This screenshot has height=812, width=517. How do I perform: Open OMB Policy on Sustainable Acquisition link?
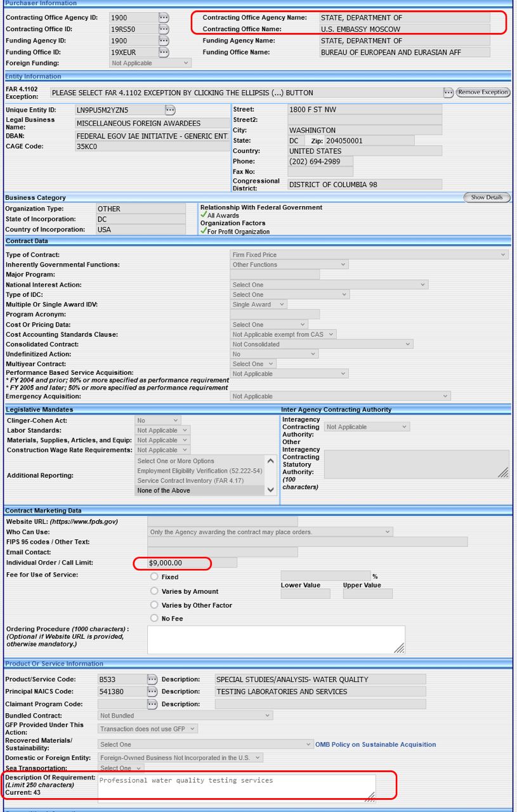[x=376, y=745]
